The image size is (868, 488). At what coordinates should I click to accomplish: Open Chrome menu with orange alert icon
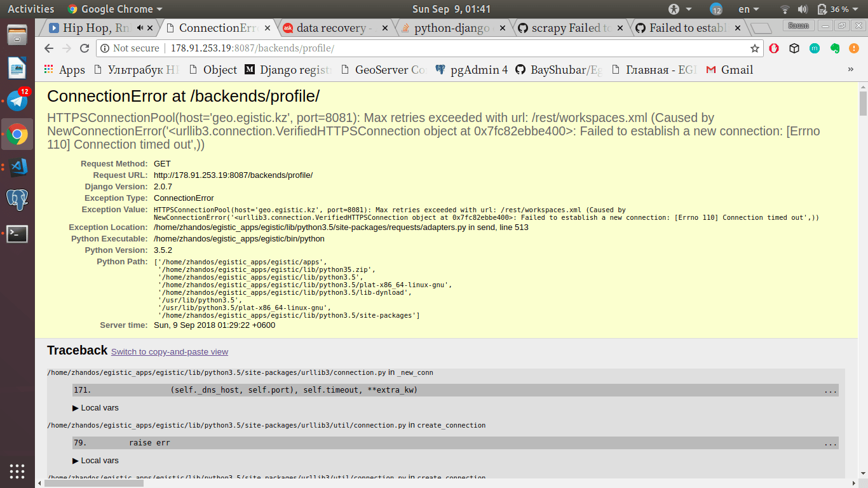click(855, 48)
